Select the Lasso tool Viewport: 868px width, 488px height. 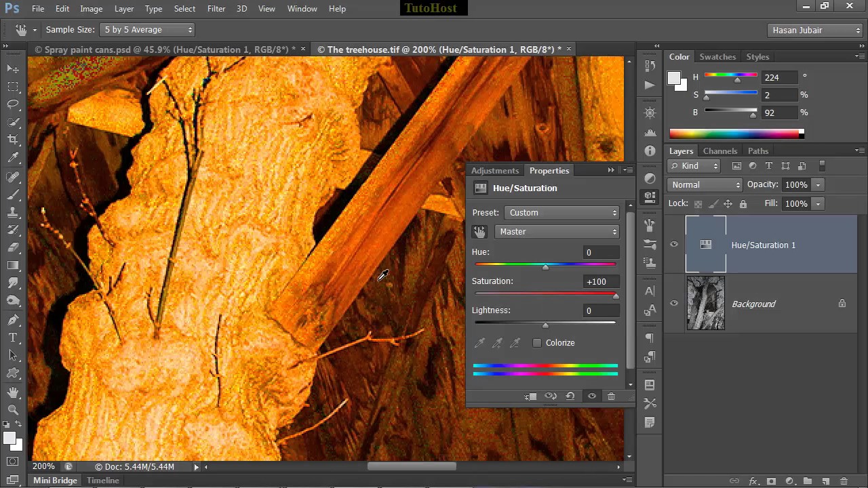point(13,104)
